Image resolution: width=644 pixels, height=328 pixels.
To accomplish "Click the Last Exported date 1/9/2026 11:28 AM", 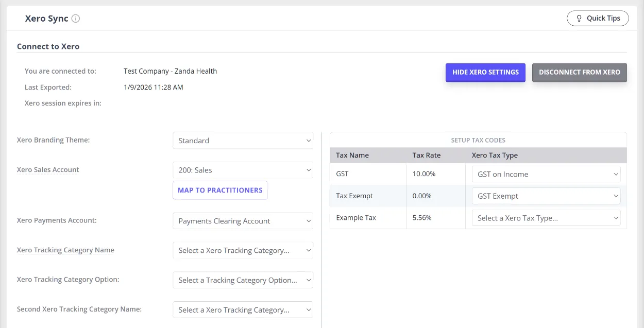I will pyautogui.click(x=154, y=87).
